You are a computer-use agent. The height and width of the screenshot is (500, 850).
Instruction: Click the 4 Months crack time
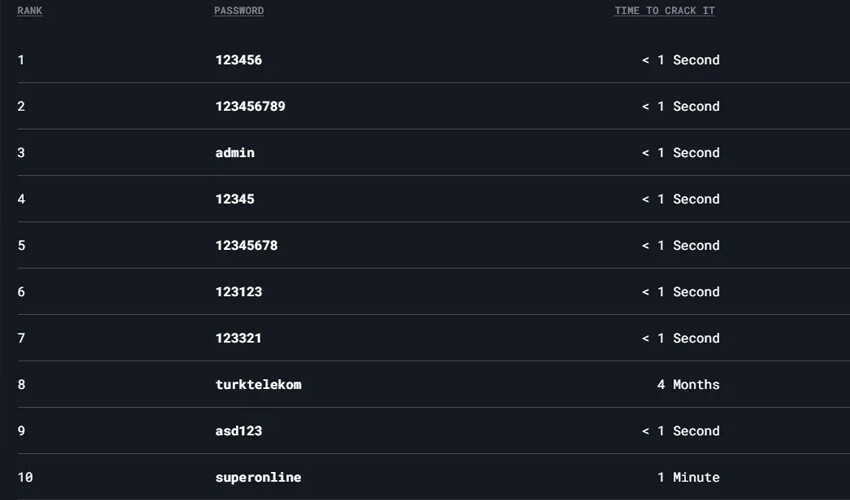click(x=688, y=385)
